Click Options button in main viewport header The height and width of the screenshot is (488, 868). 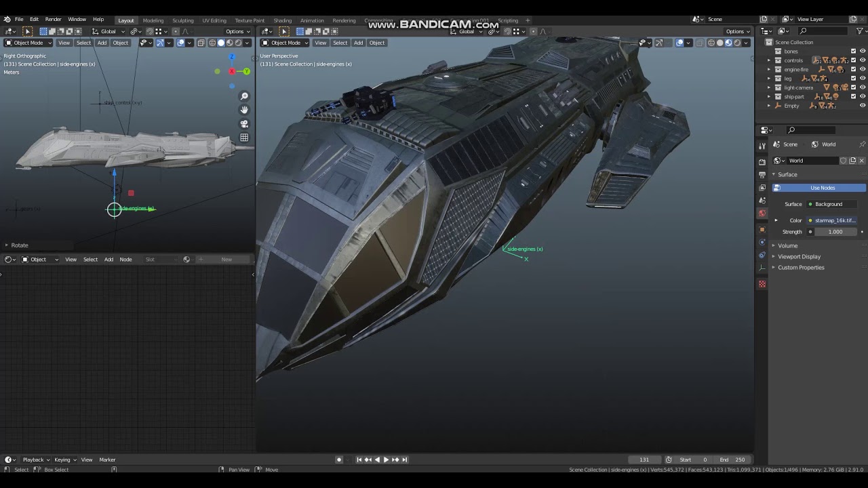(738, 31)
